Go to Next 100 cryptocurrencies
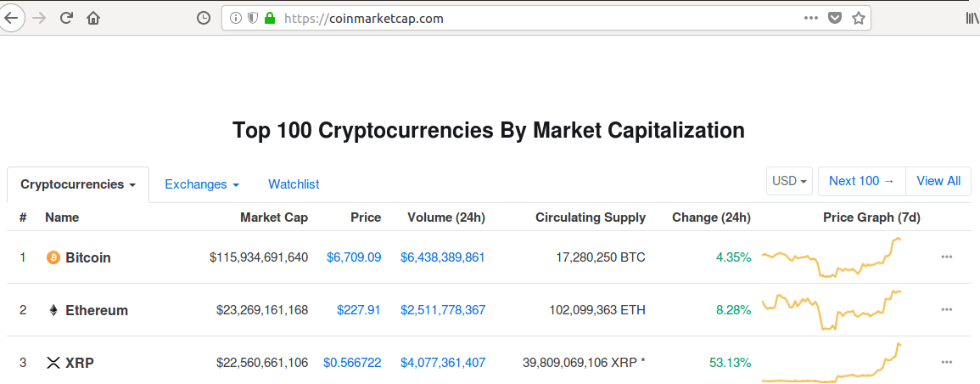The height and width of the screenshot is (384, 980). click(862, 181)
